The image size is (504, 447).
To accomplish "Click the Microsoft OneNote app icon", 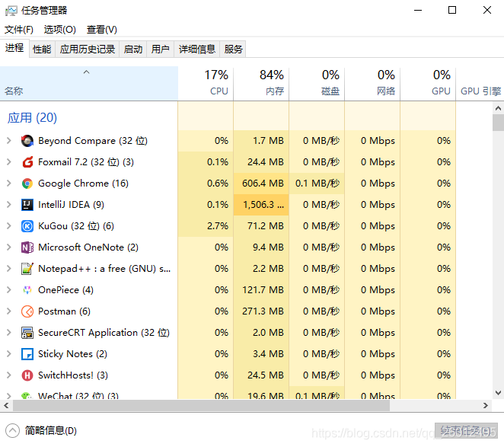I will point(27,247).
